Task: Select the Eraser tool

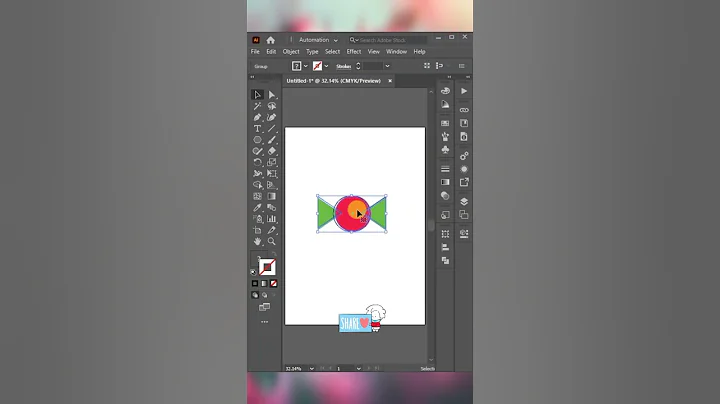Action: (x=272, y=151)
